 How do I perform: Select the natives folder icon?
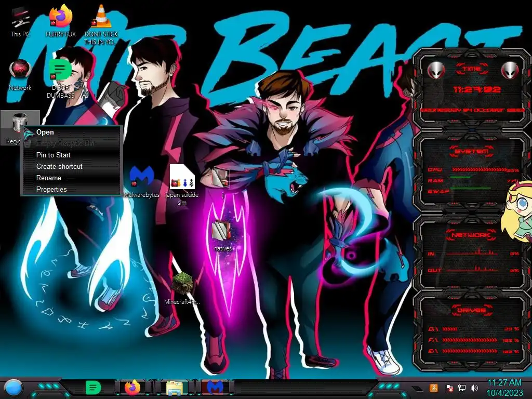[222, 236]
